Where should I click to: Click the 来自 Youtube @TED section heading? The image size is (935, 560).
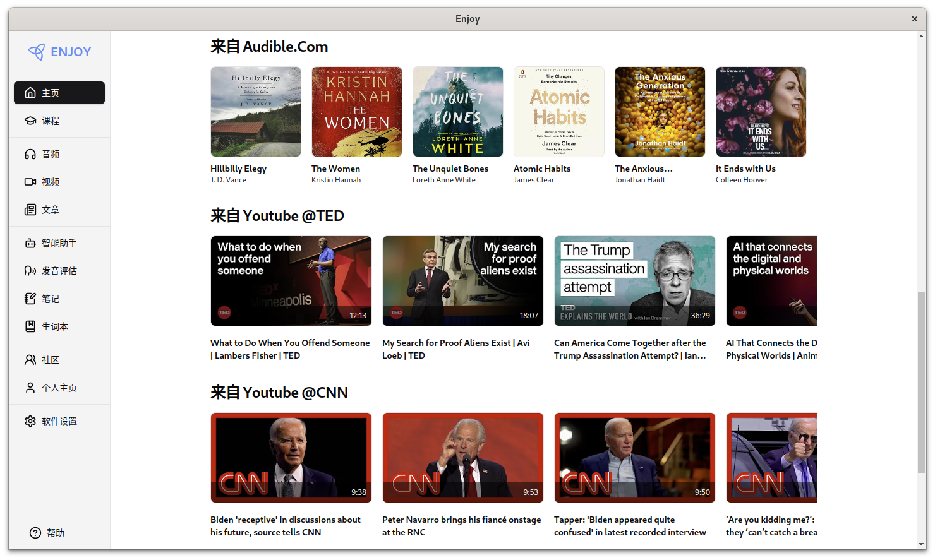point(277,216)
